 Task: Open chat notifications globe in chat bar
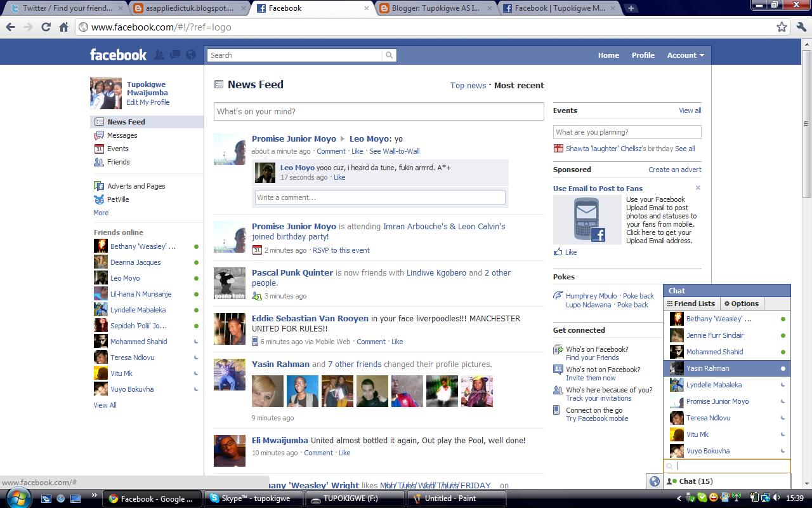click(655, 481)
